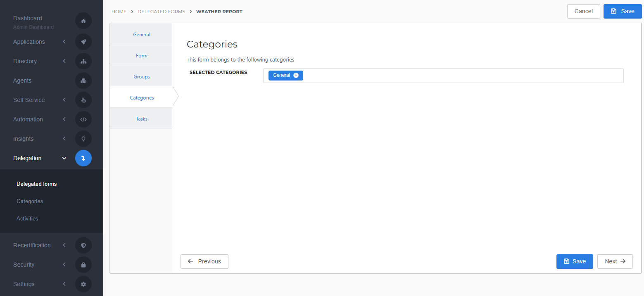The image size is (644, 296).
Task: Click the Cancel button
Action: pyautogui.click(x=583, y=11)
